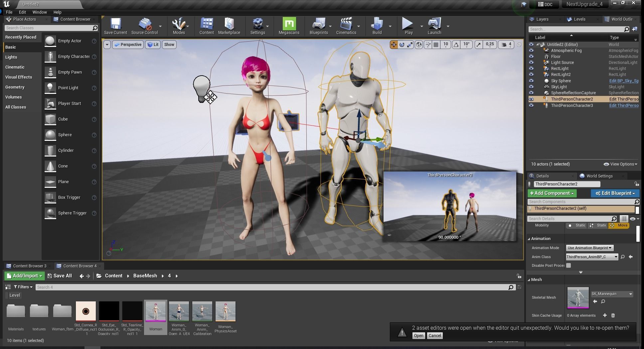
Task: Click the Add Component button
Action: (552, 193)
